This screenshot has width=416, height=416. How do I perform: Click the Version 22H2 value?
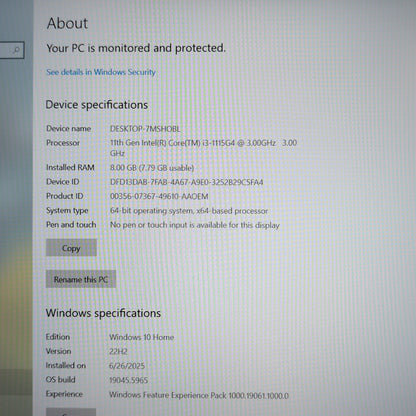(x=118, y=352)
